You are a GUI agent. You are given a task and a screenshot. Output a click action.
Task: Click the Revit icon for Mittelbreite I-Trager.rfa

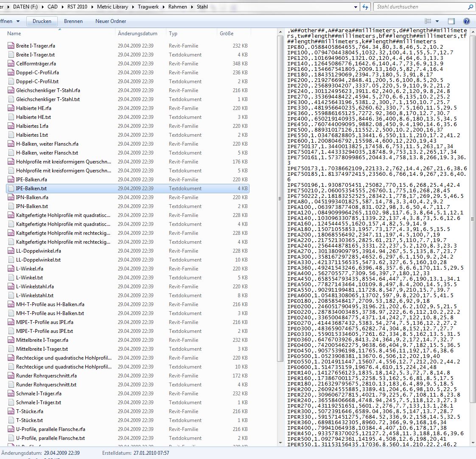pos(11,340)
